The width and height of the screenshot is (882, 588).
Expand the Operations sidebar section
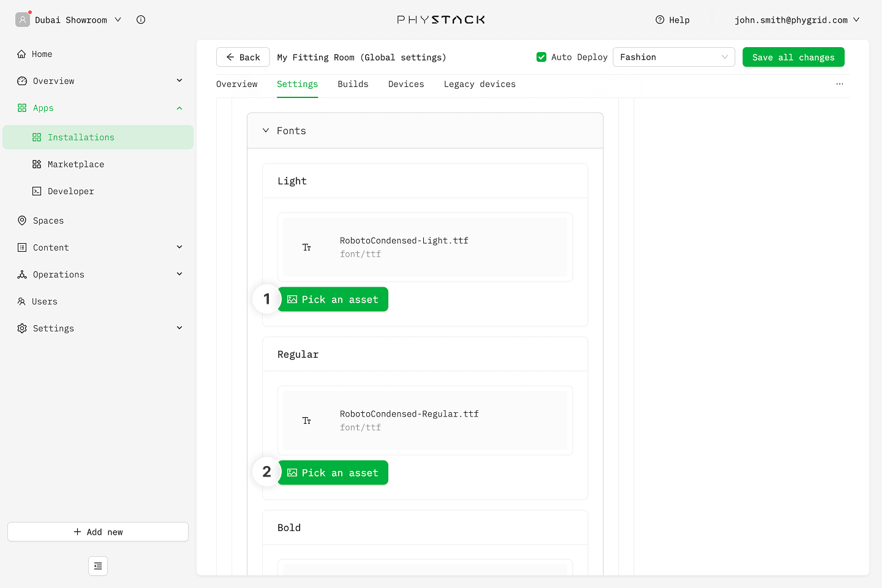179,274
